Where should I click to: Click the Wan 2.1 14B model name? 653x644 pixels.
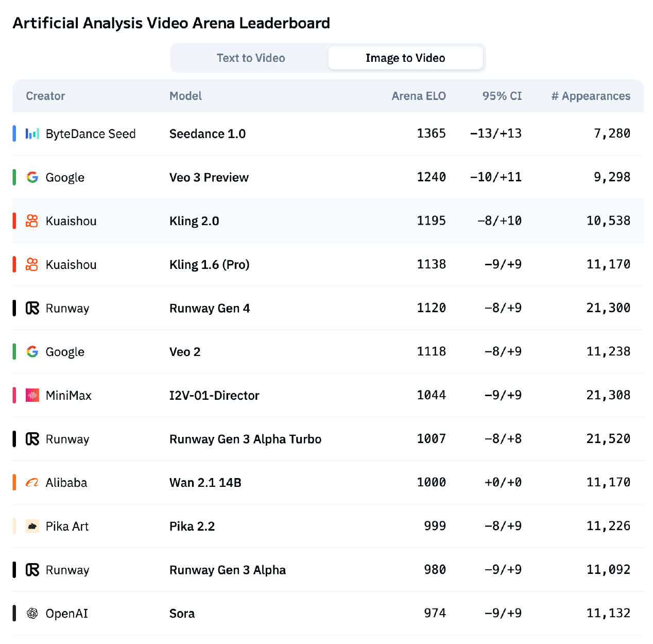205,483
